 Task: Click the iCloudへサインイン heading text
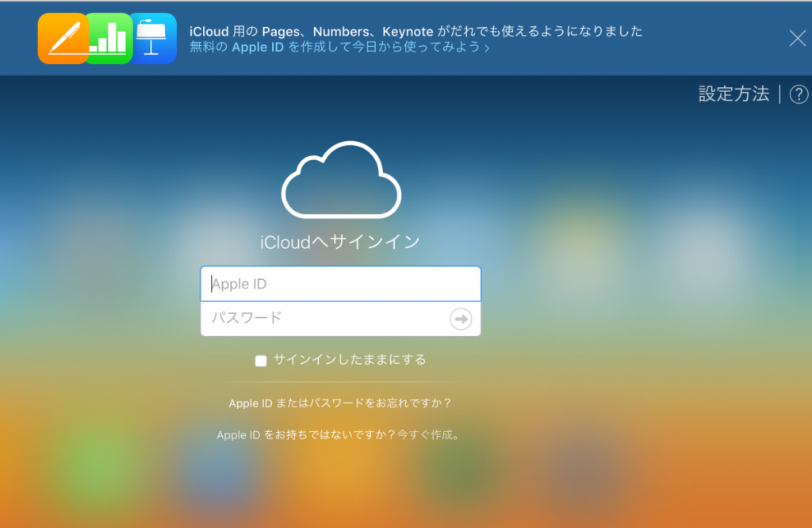pyautogui.click(x=339, y=242)
